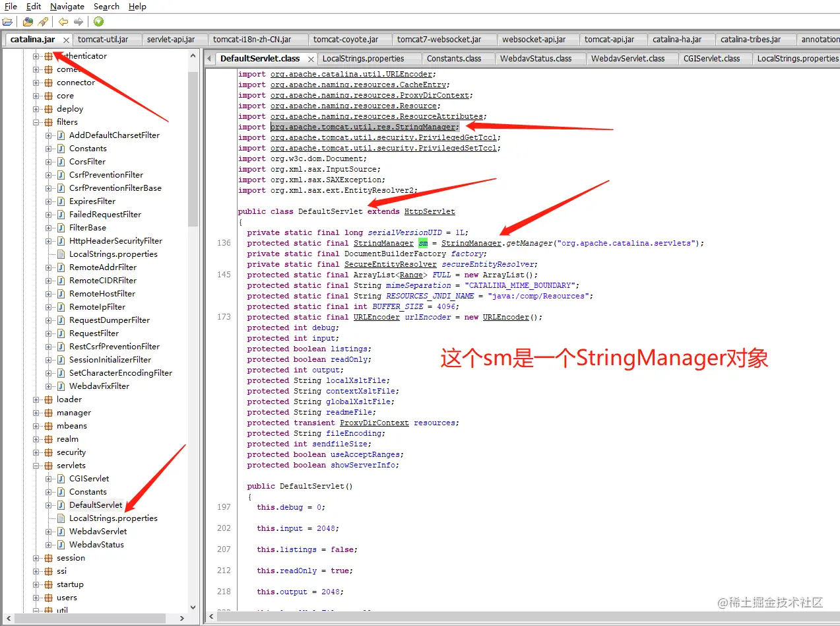The image size is (840, 626).
Task: Select SetCharacterEncodingFilter in the tree
Action: pyautogui.click(x=121, y=373)
